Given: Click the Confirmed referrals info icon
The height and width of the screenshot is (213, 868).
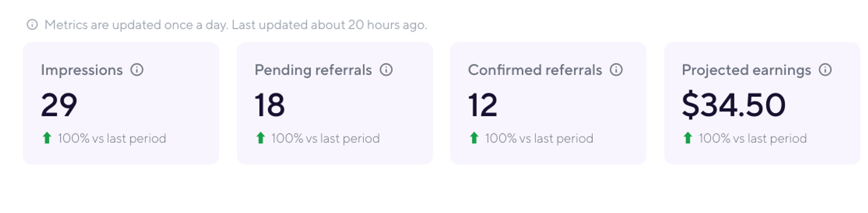Looking at the screenshot, I should click(616, 70).
